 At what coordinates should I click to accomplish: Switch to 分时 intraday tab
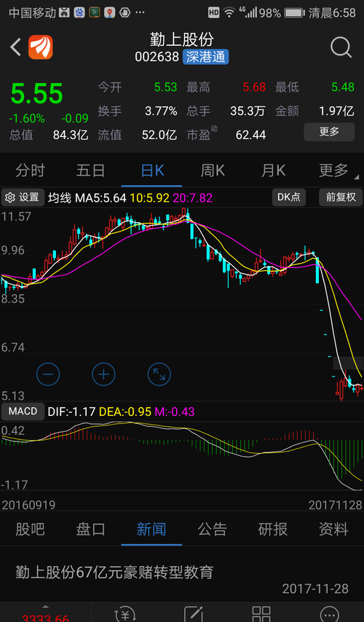coord(30,170)
